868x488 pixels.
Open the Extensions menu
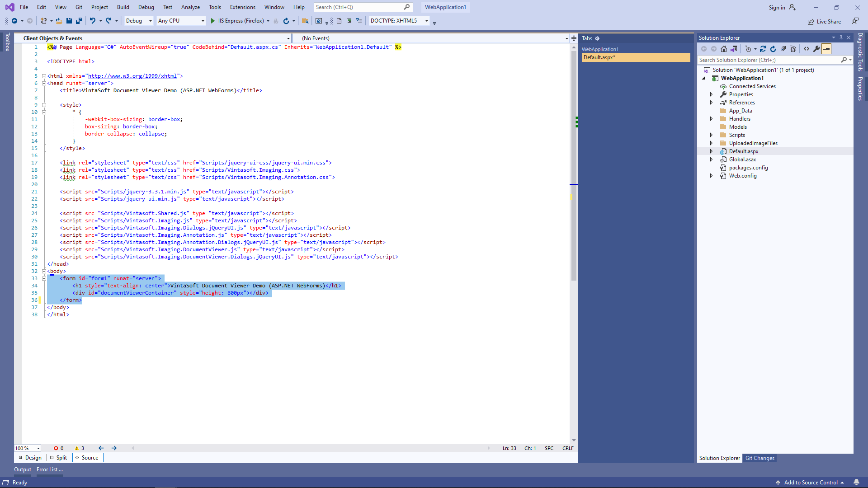tap(242, 7)
